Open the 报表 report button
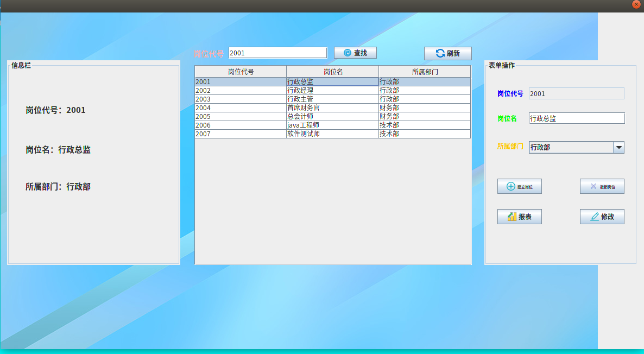The image size is (644, 354). 520,217
